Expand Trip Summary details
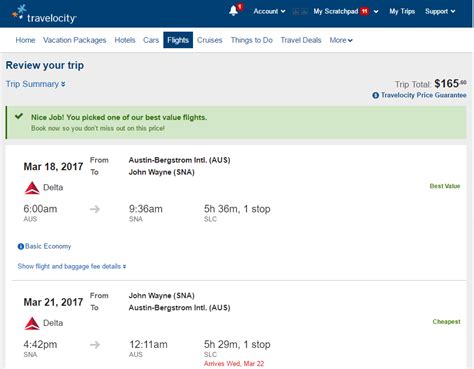The width and height of the screenshot is (474, 369). coord(35,84)
